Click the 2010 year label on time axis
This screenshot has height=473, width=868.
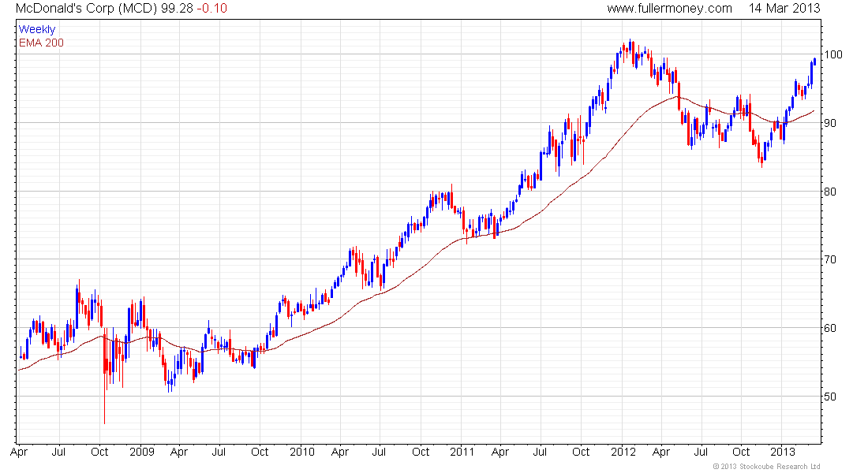coord(302,452)
